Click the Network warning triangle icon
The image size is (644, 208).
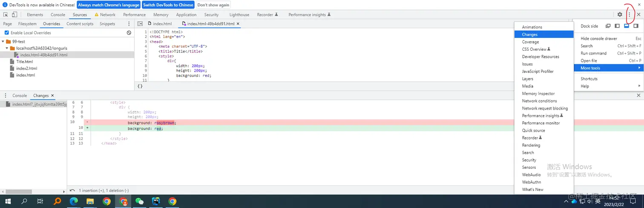tap(97, 14)
